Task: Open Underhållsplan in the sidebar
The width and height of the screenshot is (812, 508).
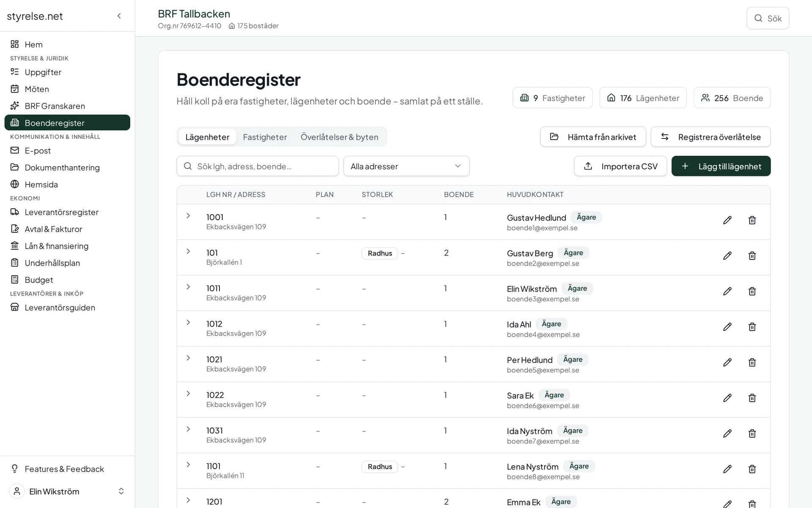Action: [67, 262]
